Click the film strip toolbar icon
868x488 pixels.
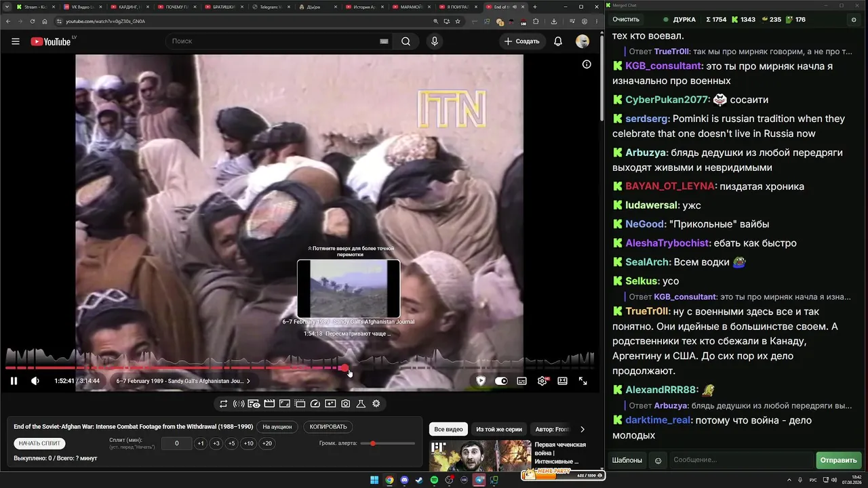(x=300, y=404)
